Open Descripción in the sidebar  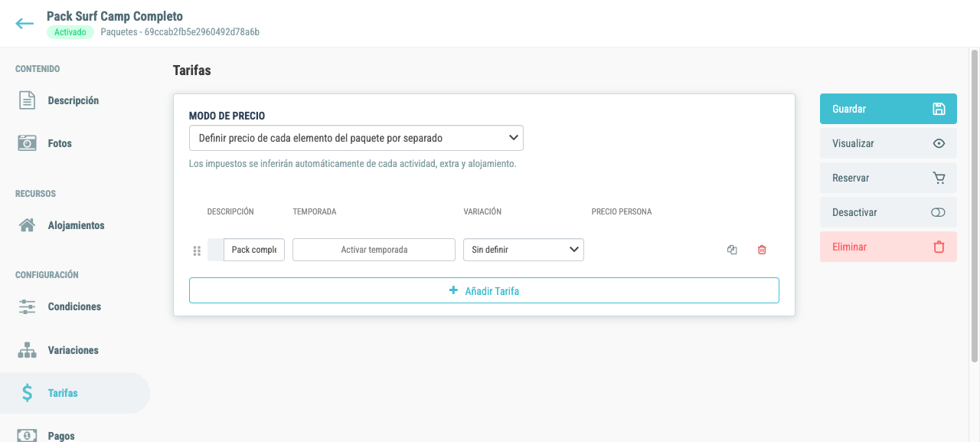pos(75,100)
